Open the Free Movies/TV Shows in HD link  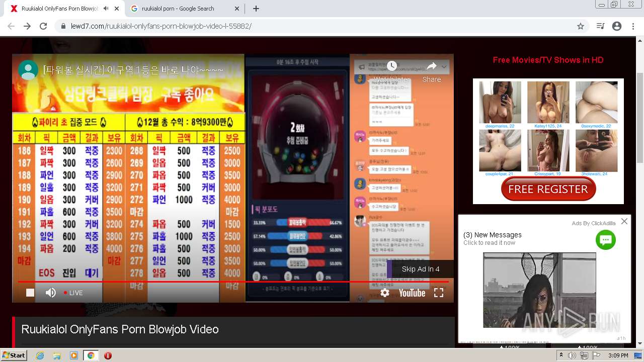click(x=548, y=60)
